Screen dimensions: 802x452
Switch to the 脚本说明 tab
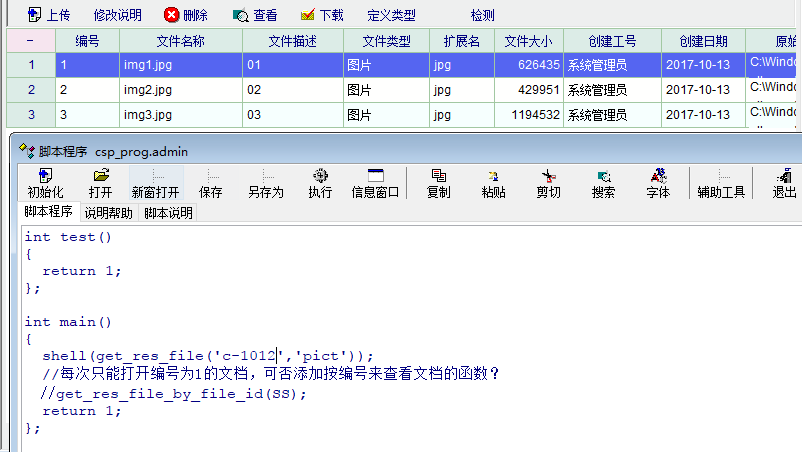point(169,213)
